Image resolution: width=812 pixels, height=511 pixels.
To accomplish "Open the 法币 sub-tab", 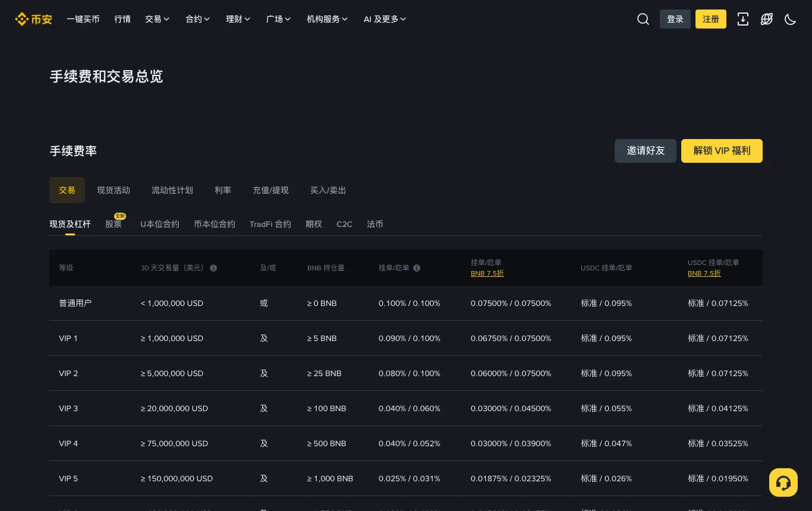I will pos(375,224).
